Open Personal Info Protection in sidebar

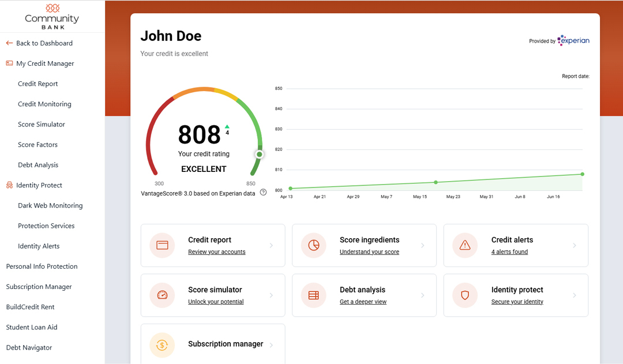point(42,267)
